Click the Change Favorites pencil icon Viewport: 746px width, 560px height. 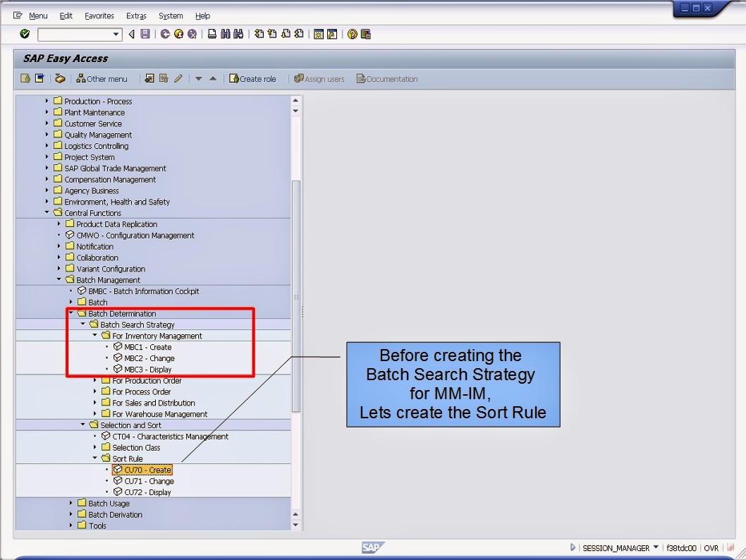178,78
